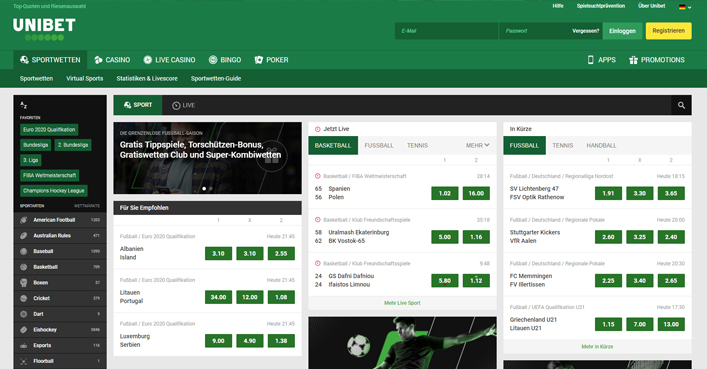Click the live clock icon for Uralmash match

click(317, 220)
